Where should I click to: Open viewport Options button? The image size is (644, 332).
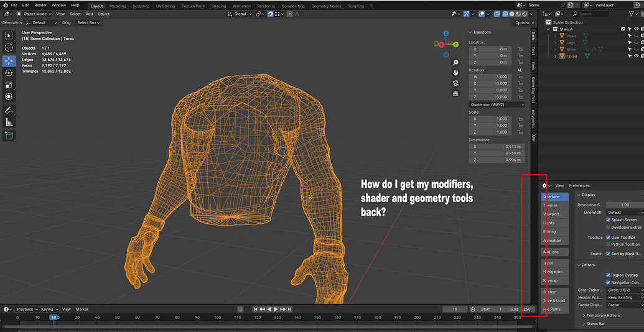pos(525,23)
